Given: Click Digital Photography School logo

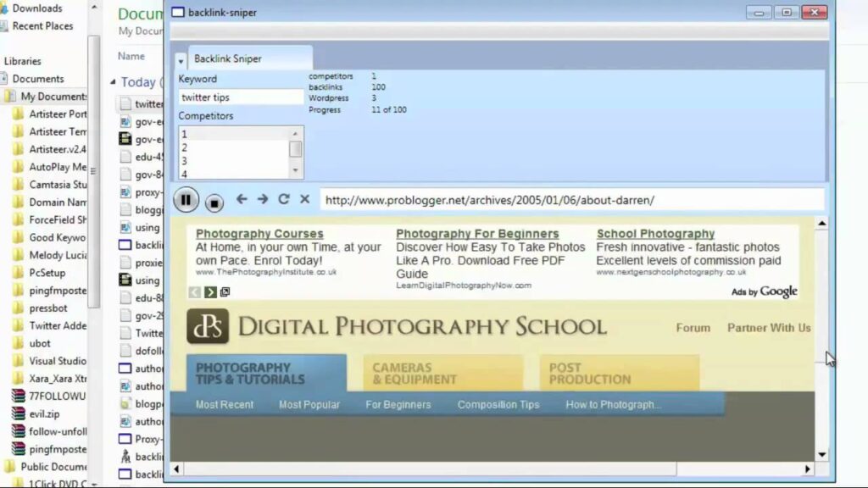Looking at the screenshot, I should pos(397,326).
